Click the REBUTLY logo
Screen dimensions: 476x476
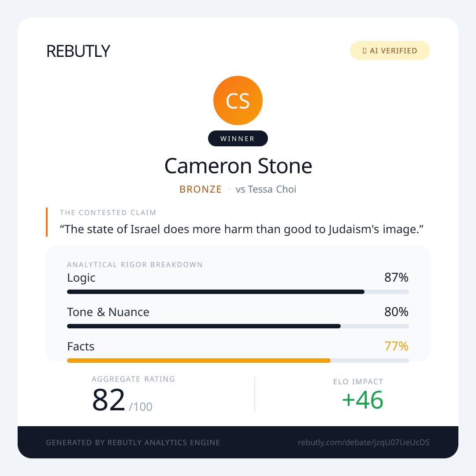(78, 51)
